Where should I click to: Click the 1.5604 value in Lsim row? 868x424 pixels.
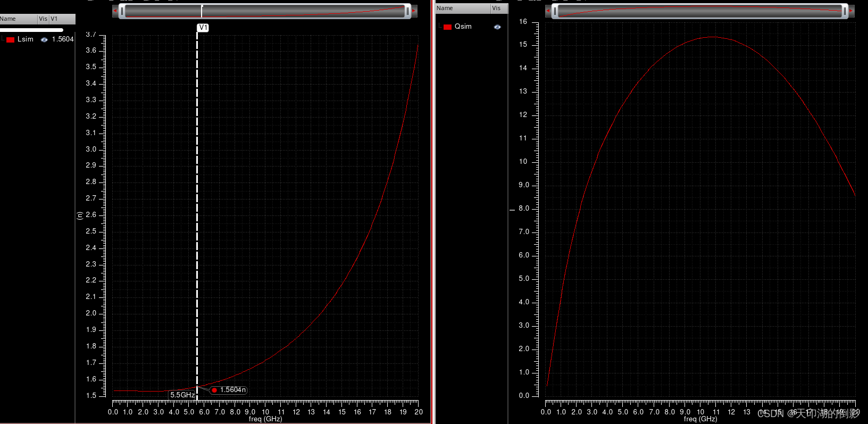click(63, 39)
